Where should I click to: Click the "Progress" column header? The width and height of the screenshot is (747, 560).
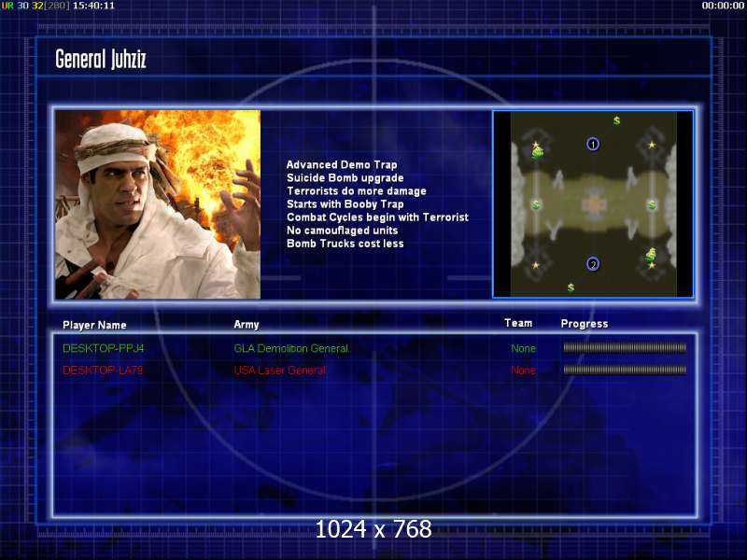tap(585, 324)
